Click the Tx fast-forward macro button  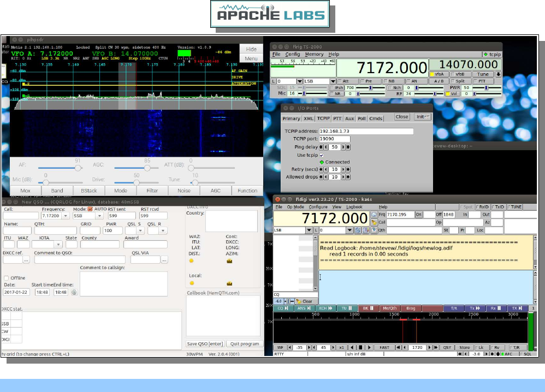(x=475, y=308)
